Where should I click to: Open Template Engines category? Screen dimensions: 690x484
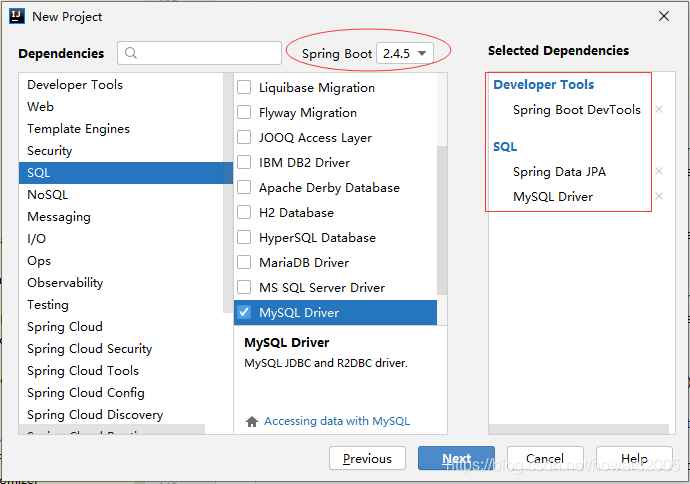coord(121,128)
